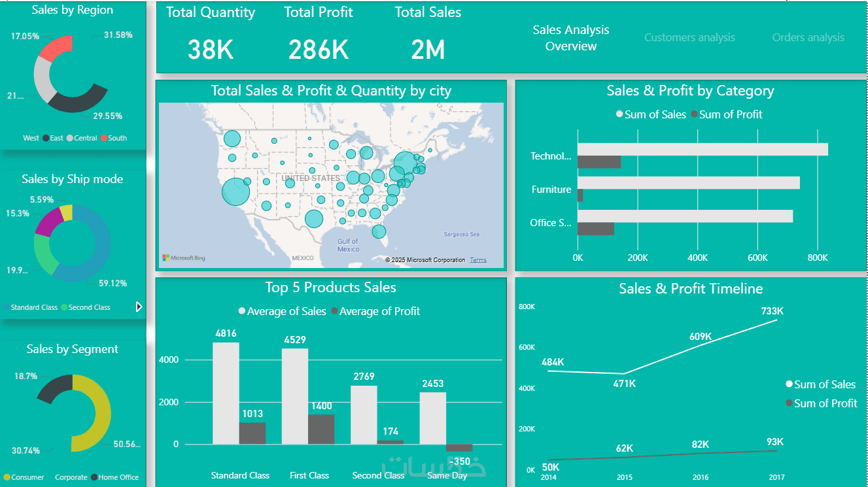Select the Technology sales bar
This screenshot has height=487, width=868.
(703, 149)
